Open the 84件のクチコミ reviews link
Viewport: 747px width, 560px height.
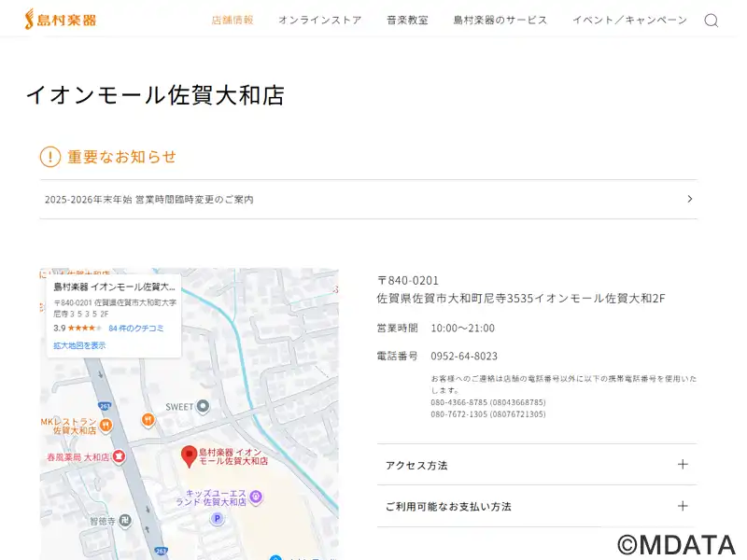[x=136, y=329]
